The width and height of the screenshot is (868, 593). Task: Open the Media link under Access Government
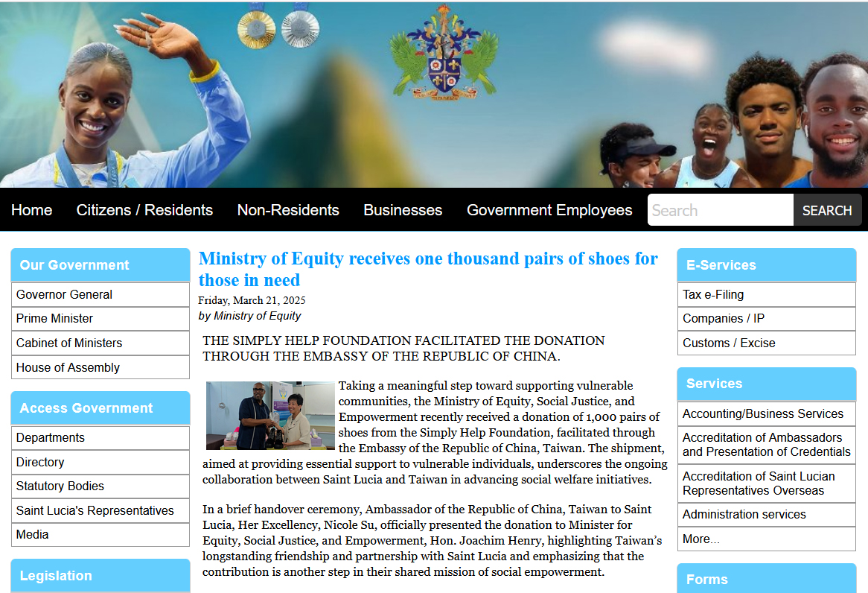pos(33,534)
